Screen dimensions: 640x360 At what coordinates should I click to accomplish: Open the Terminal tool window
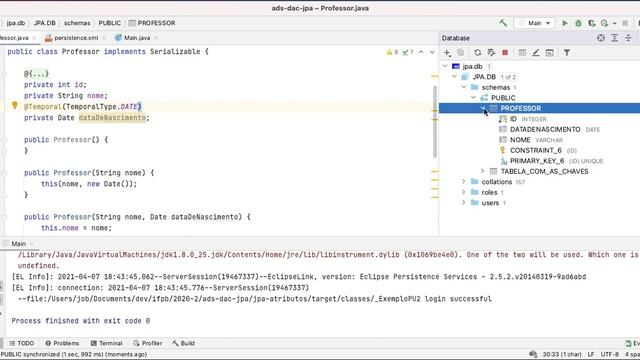coord(106,343)
